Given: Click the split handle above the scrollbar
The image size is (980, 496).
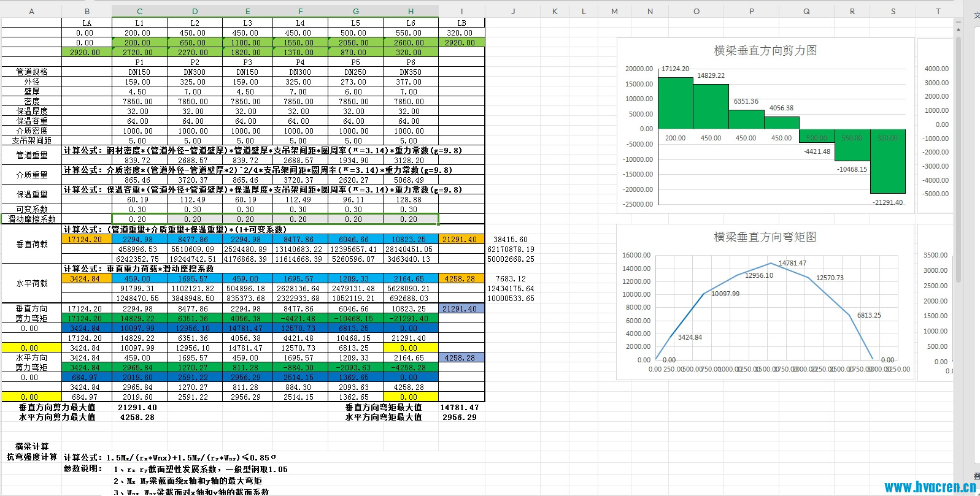Looking at the screenshot, I should (958, 21).
